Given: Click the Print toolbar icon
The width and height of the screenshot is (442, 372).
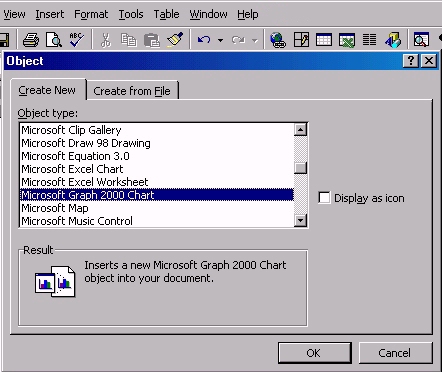Looking at the screenshot, I should [x=31, y=40].
